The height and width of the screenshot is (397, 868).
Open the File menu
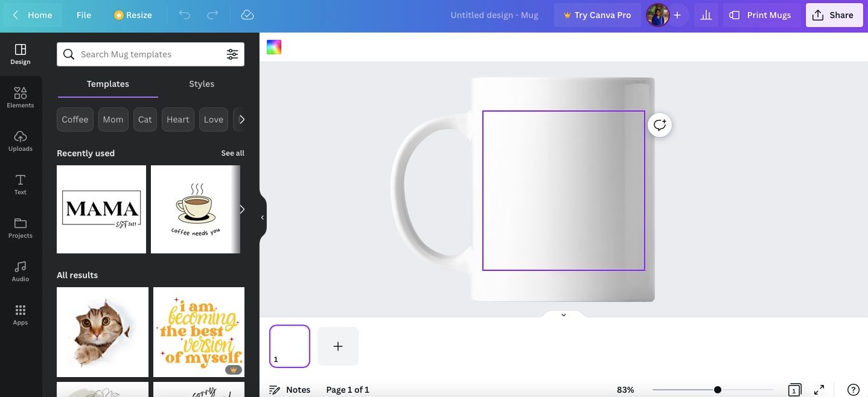84,15
